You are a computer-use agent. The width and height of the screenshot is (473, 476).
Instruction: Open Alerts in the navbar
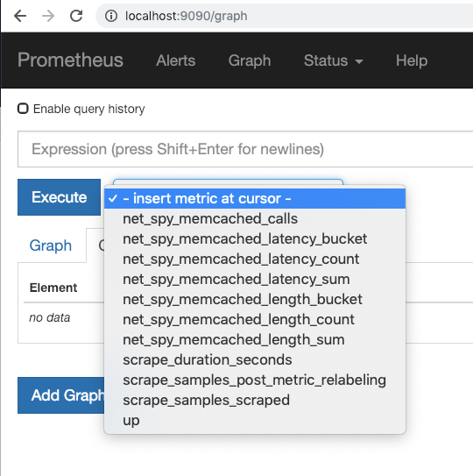[176, 60]
